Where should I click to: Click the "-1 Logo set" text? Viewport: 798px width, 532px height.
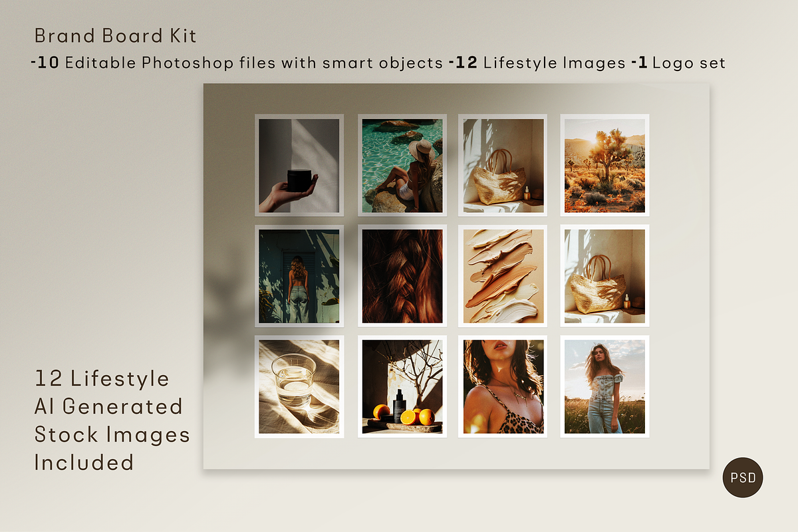coord(678,63)
